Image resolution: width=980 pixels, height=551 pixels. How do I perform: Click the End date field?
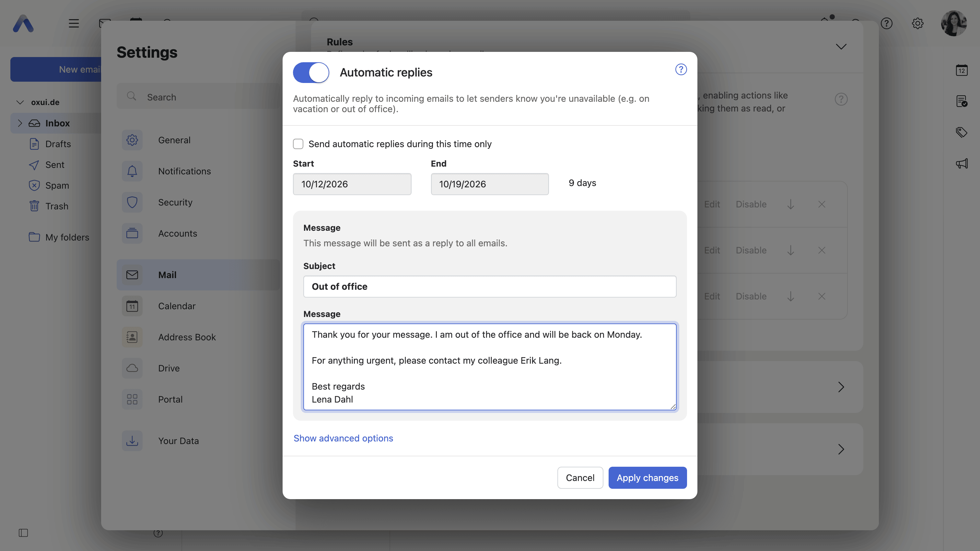pos(490,184)
